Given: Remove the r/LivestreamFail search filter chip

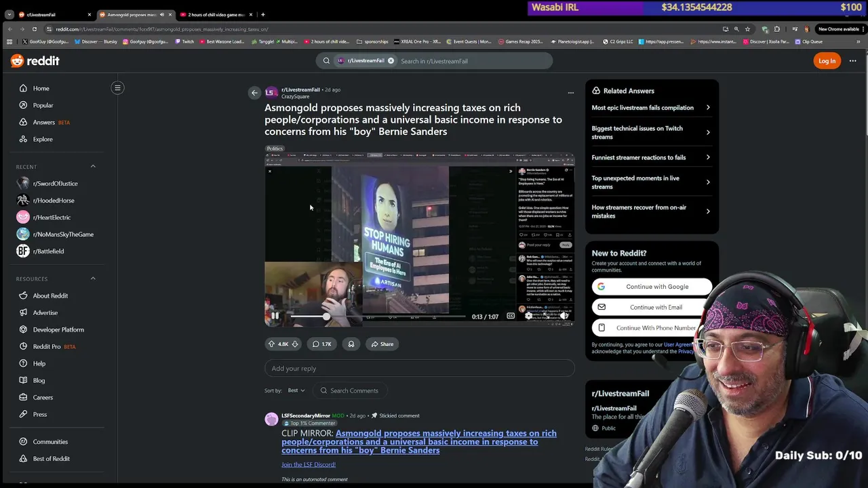Looking at the screenshot, I should [391, 61].
